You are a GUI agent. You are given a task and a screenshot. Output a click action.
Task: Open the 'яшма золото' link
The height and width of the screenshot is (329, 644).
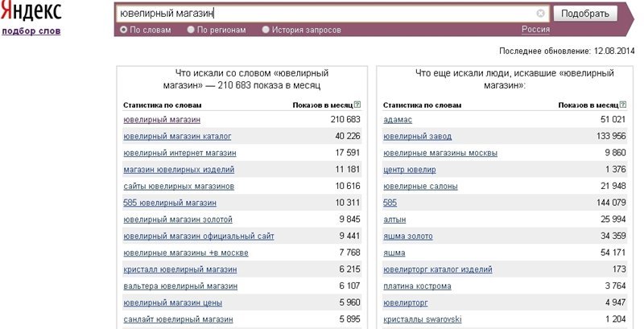click(408, 236)
